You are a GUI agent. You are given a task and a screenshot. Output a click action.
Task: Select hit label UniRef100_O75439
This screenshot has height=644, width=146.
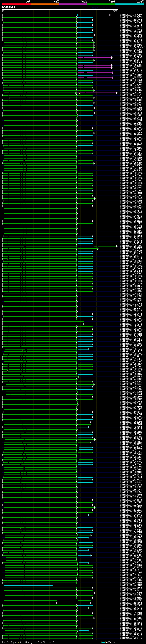tap(131, 291)
